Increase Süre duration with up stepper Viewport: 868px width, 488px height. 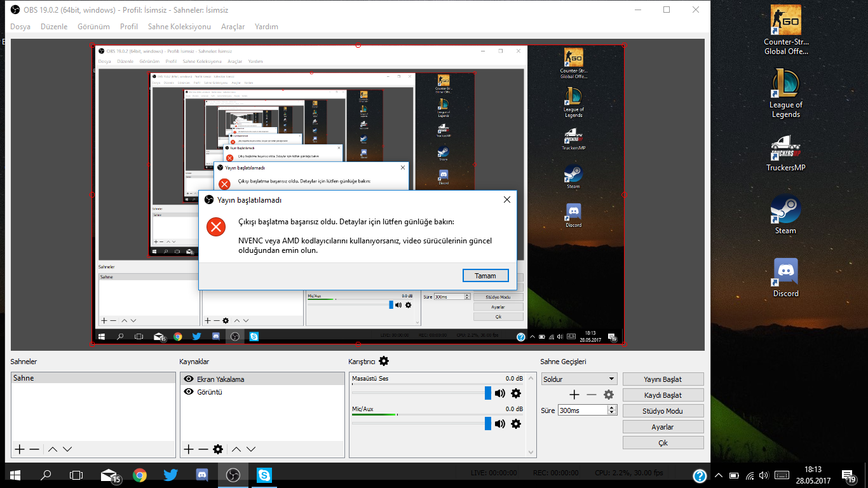pyautogui.click(x=612, y=408)
